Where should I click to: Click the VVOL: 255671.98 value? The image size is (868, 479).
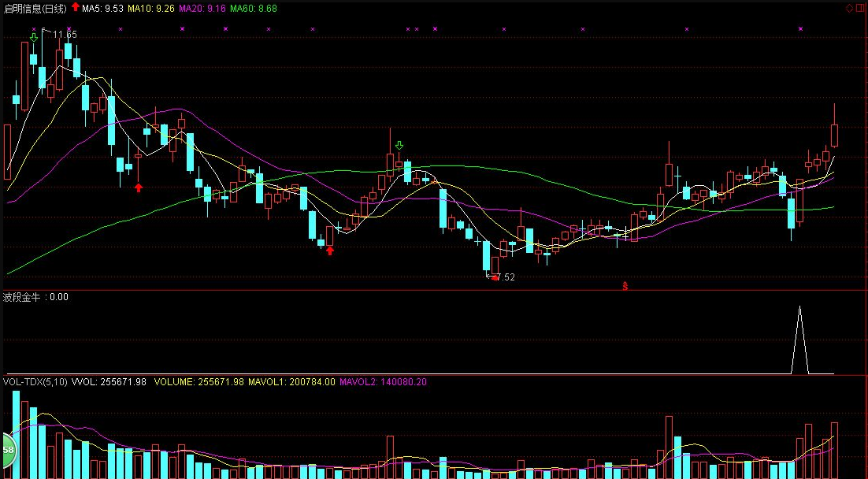point(109,381)
